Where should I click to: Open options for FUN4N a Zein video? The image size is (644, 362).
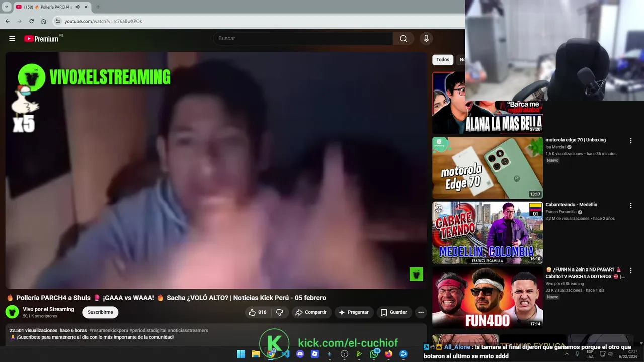pos(630,270)
